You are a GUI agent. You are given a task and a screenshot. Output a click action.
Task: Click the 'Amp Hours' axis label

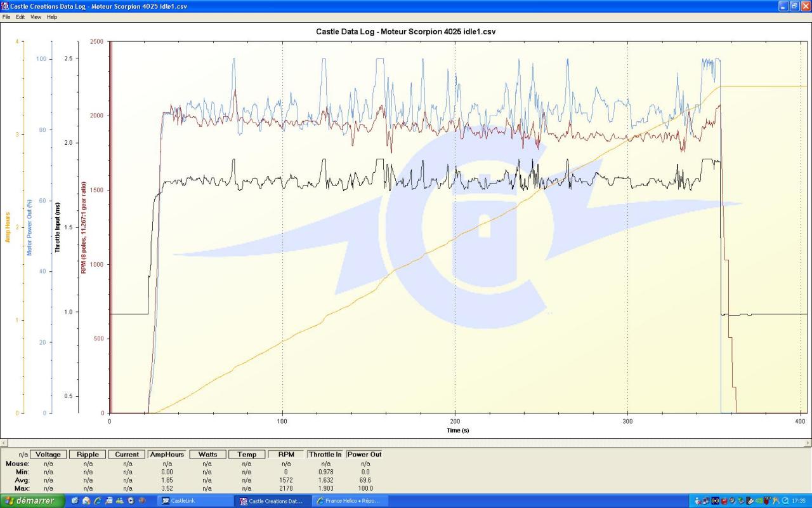[x=8, y=227]
